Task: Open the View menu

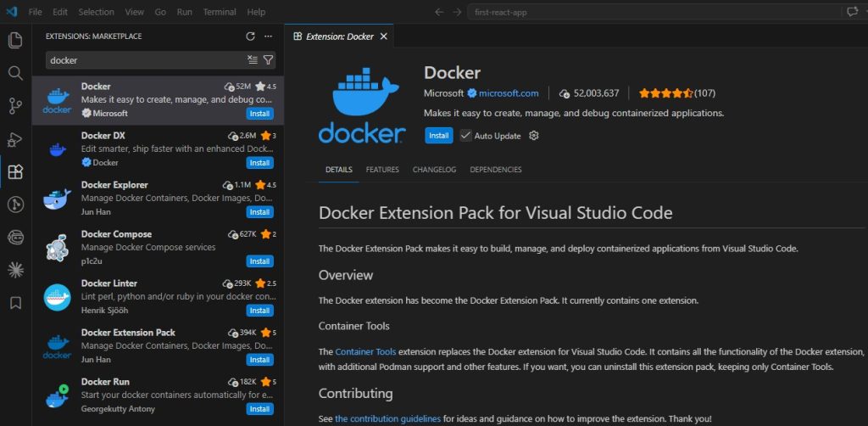Action: [x=135, y=12]
